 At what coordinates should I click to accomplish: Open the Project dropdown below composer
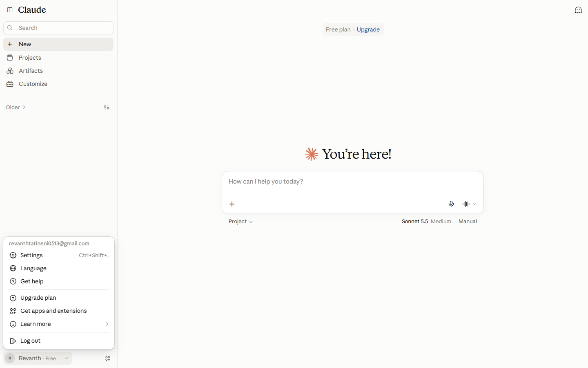coord(241,222)
